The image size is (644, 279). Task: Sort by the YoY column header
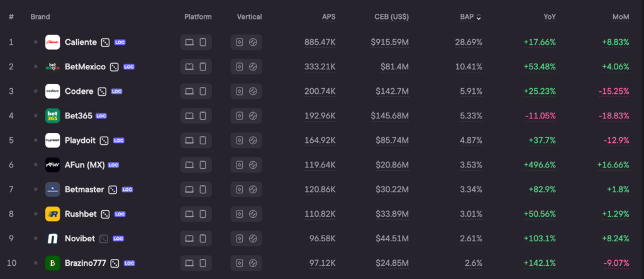pos(550,17)
